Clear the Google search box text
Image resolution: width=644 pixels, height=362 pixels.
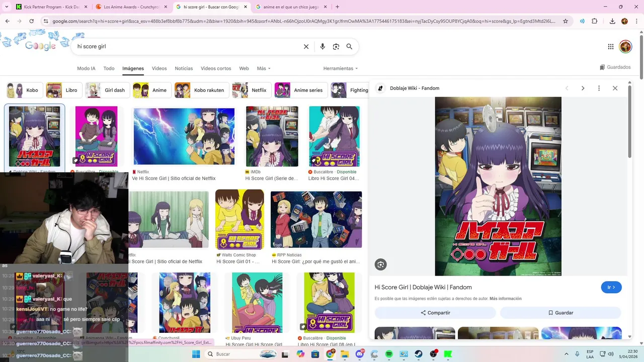pos(306,47)
